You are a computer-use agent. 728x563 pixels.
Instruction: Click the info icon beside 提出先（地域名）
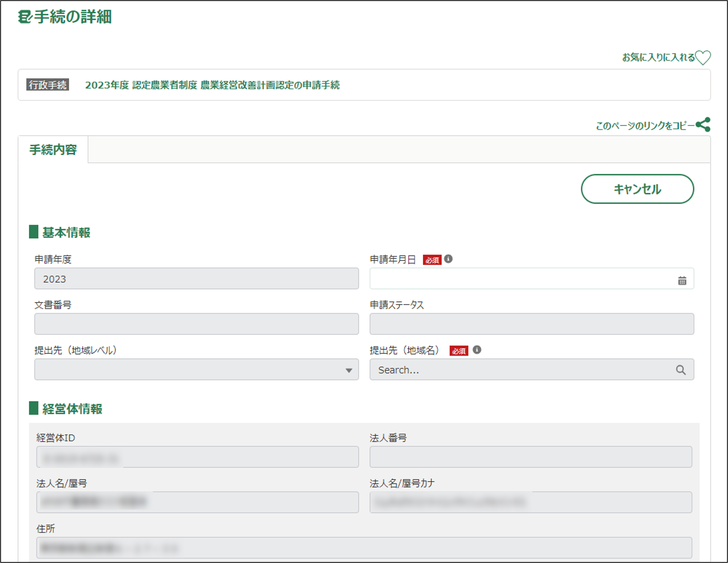pos(477,349)
